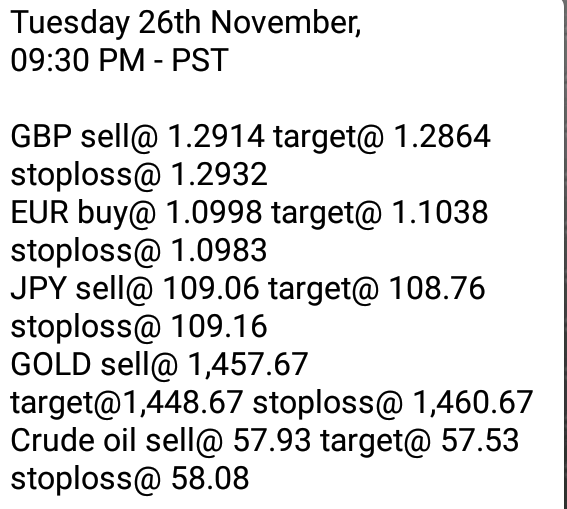Select the GOLD sell@ 1,457.67 text

click(159, 364)
